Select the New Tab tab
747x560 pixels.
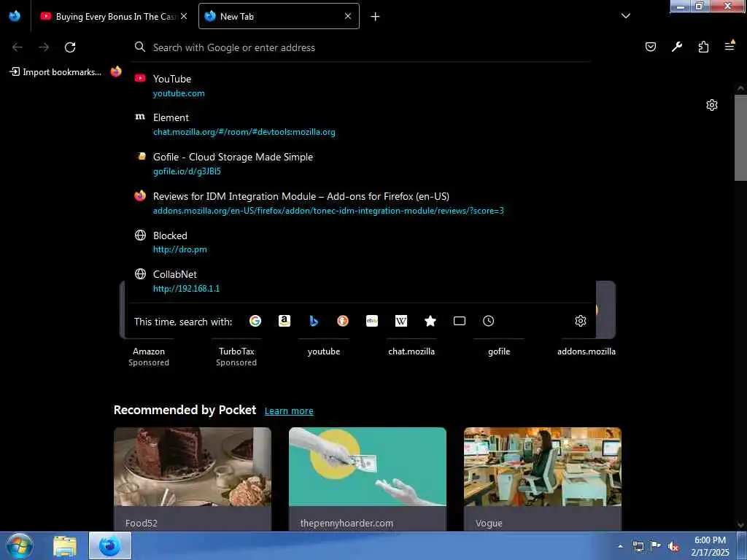click(279, 16)
